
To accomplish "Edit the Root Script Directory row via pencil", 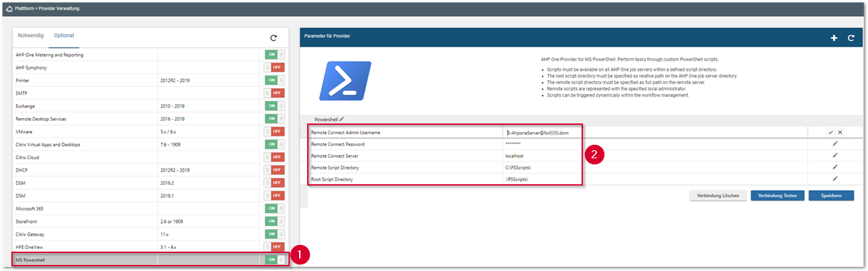I will pyautogui.click(x=835, y=179).
